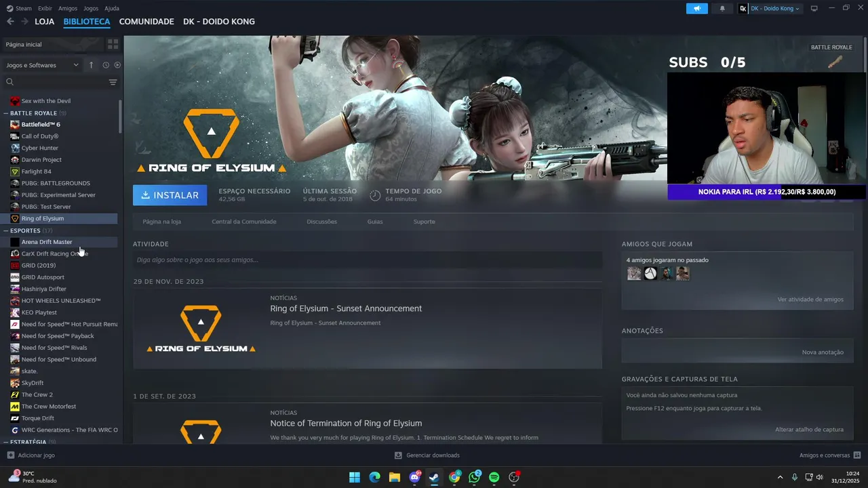Click Gerenciar downloads
Screen dimensions: 868x488
[433, 455]
